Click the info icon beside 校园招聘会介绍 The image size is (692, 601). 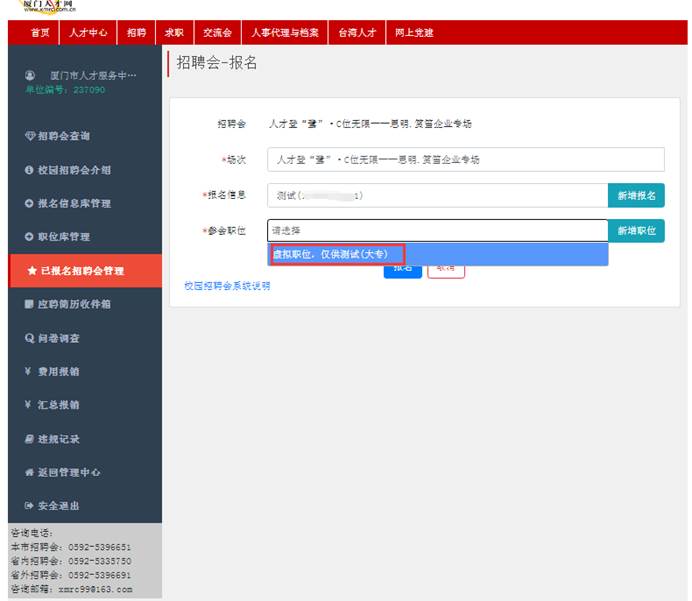coord(29,170)
